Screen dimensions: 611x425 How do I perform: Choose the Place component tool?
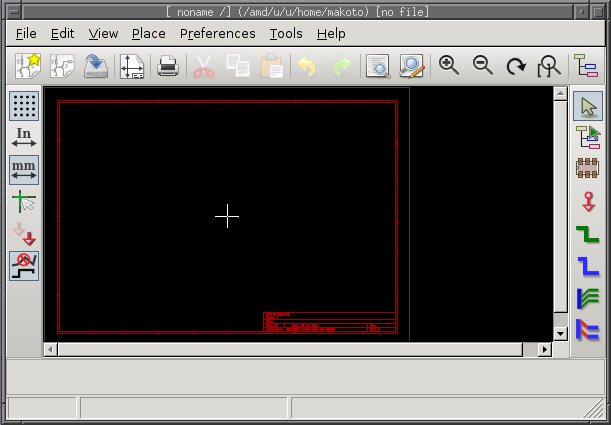pyautogui.click(x=587, y=170)
